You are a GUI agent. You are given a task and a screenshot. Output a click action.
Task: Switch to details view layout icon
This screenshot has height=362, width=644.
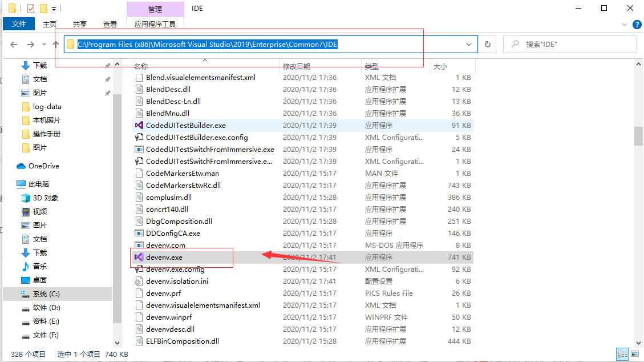623,354
